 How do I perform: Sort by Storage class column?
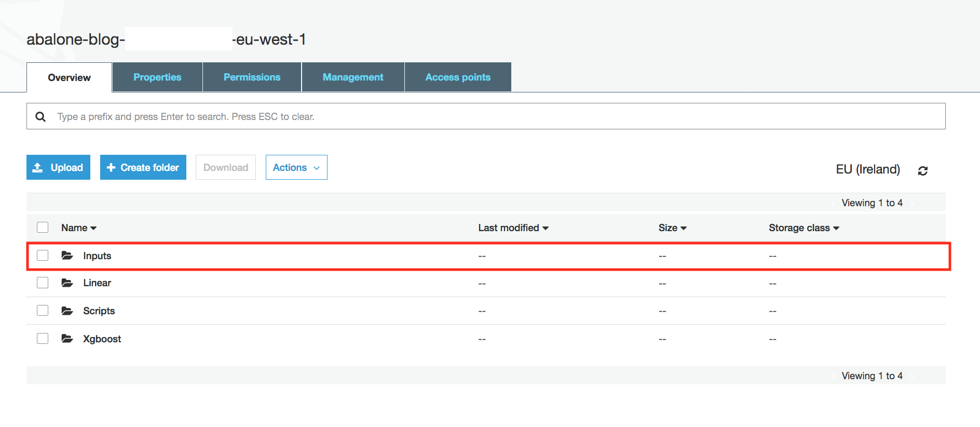804,228
